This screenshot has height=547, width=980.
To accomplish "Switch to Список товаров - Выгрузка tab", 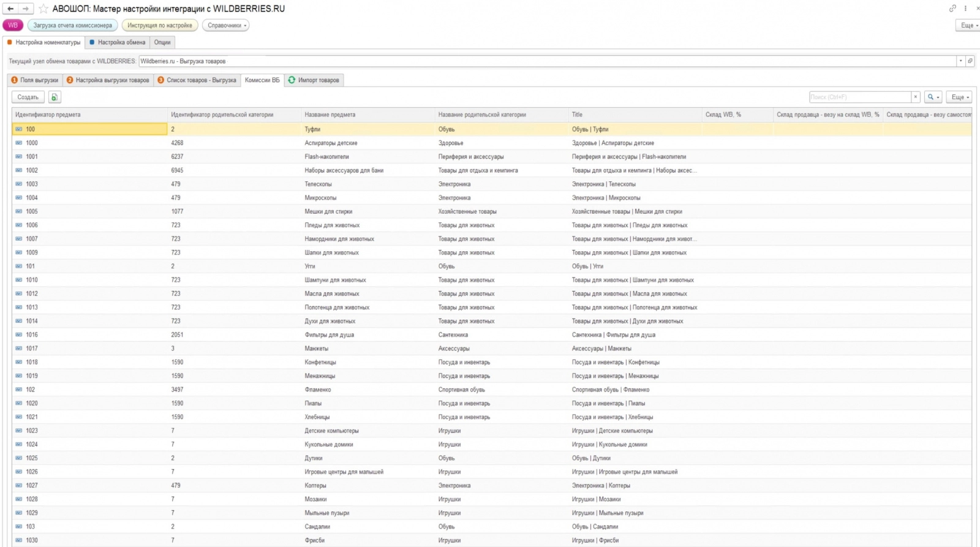I will [197, 80].
